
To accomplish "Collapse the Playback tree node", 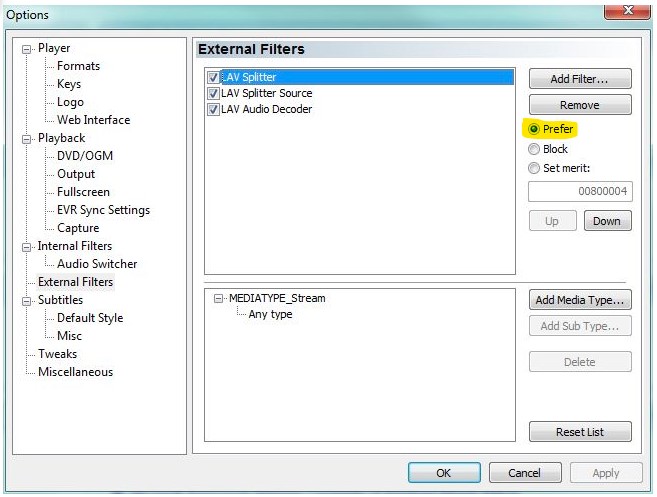I will [x=26, y=139].
